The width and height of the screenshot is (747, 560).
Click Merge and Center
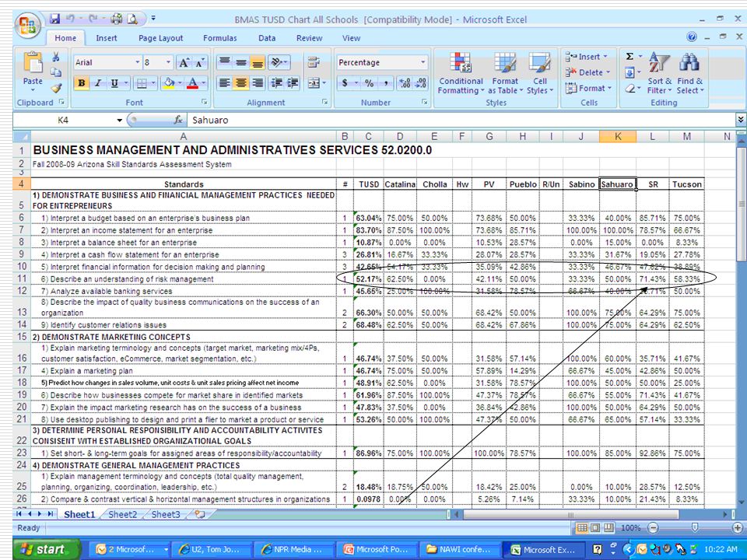click(314, 83)
